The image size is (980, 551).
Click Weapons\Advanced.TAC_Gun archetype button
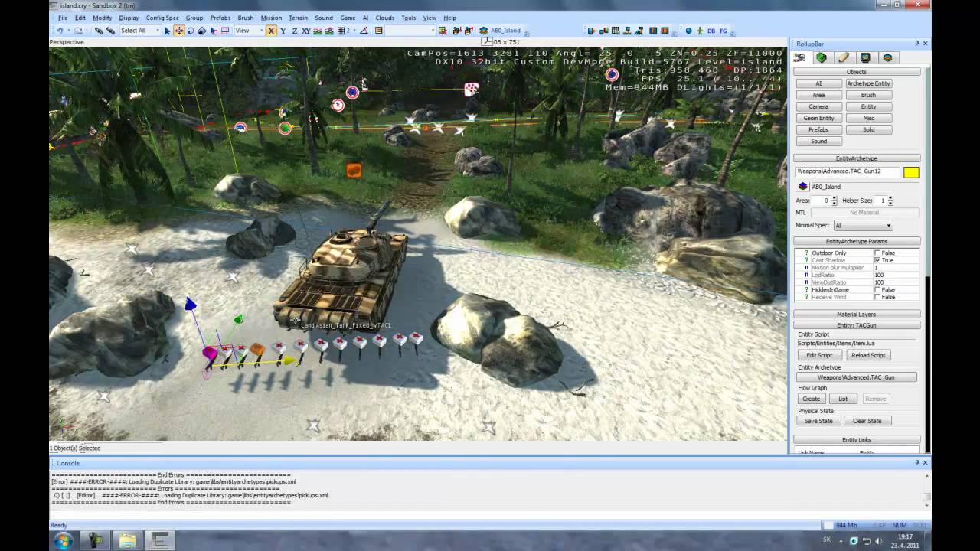click(x=856, y=377)
